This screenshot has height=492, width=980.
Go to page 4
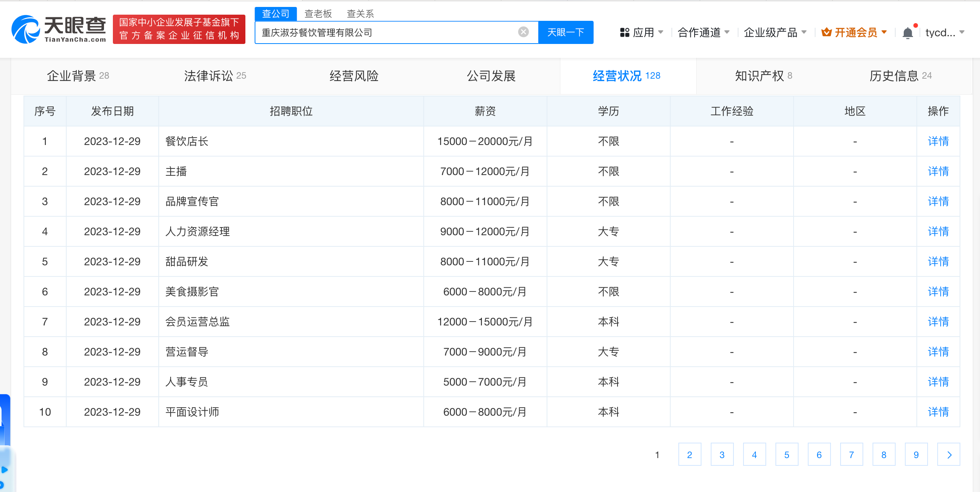point(754,455)
